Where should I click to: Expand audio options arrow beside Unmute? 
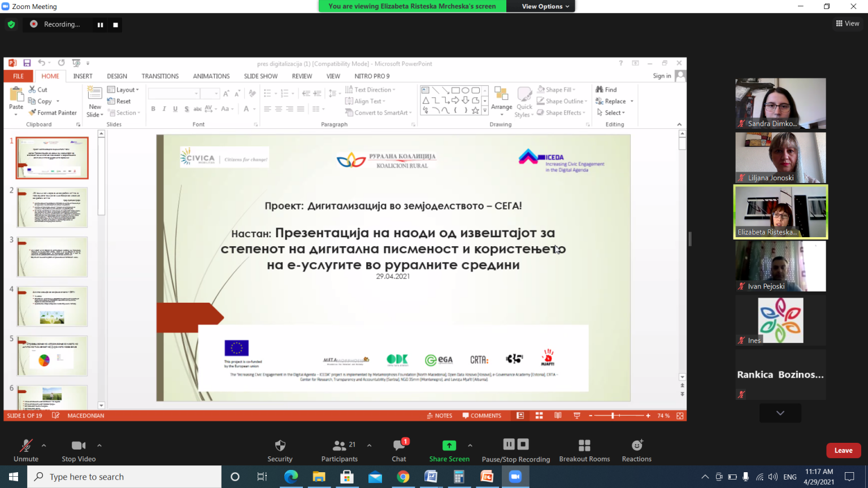click(x=44, y=445)
